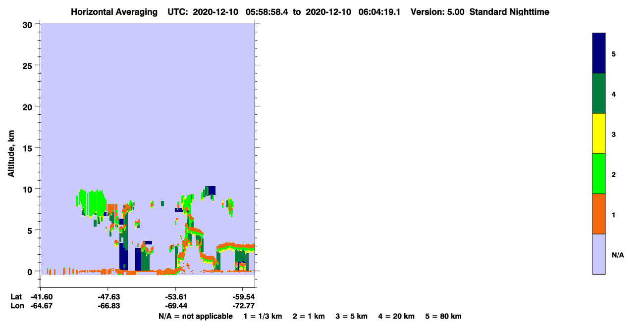Viewport: 644px width, 330px height.
Task: Click the legend text 'N/A = not applicable'
Action: (195, 316)
